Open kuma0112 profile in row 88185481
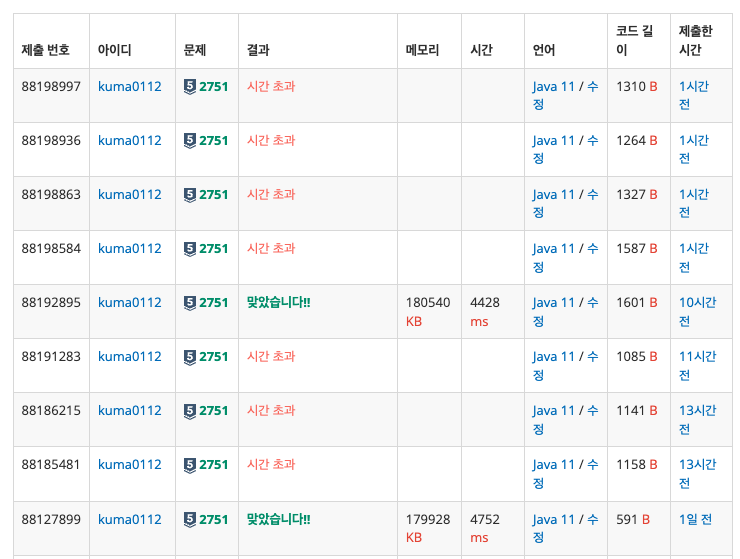Image resolution: width=740 pixels, height=559 pixels. (130, 465)
